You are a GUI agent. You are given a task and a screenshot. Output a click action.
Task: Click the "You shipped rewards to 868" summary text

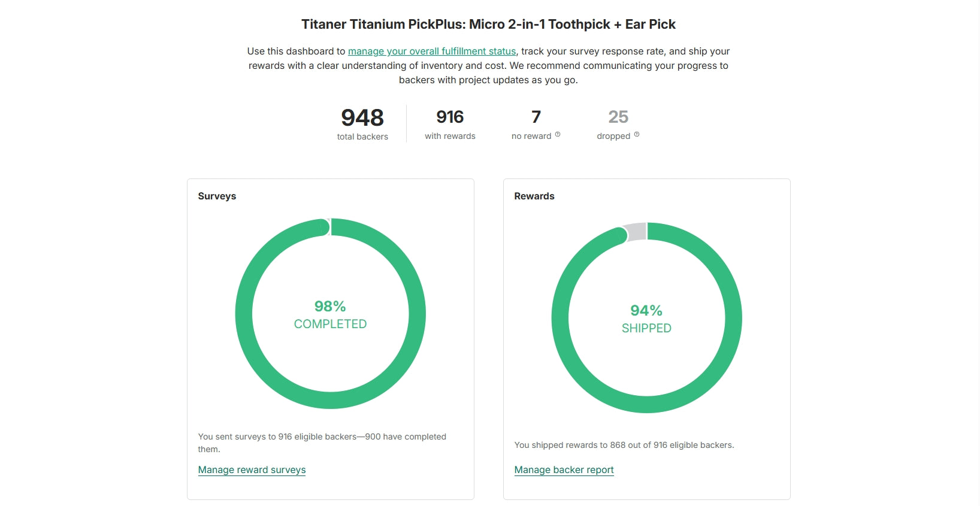coord(624,445)
